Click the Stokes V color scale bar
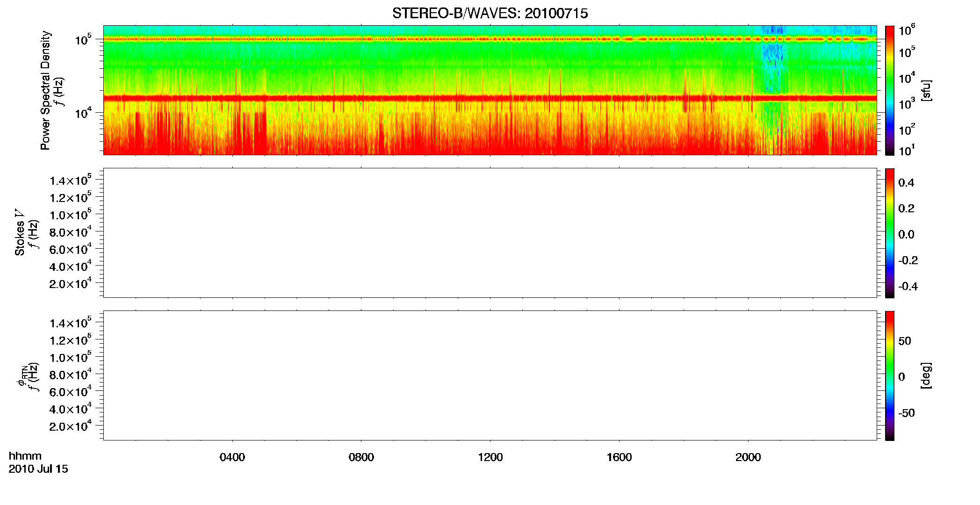 890,233
